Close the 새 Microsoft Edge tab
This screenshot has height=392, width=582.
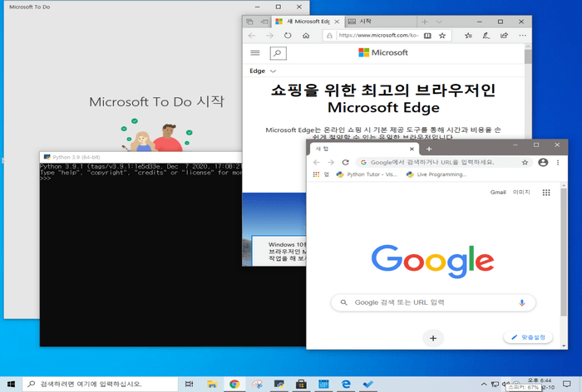(337, 22)
